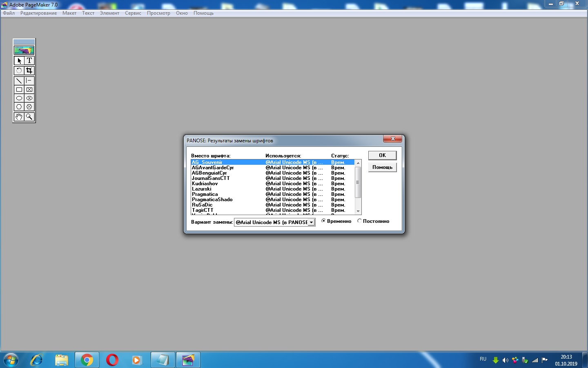Image resolution: width=588 pixels, height=368 pixels.
Task: Launch Google Chrome from the taskbar
Action: [x=87, y=360]
